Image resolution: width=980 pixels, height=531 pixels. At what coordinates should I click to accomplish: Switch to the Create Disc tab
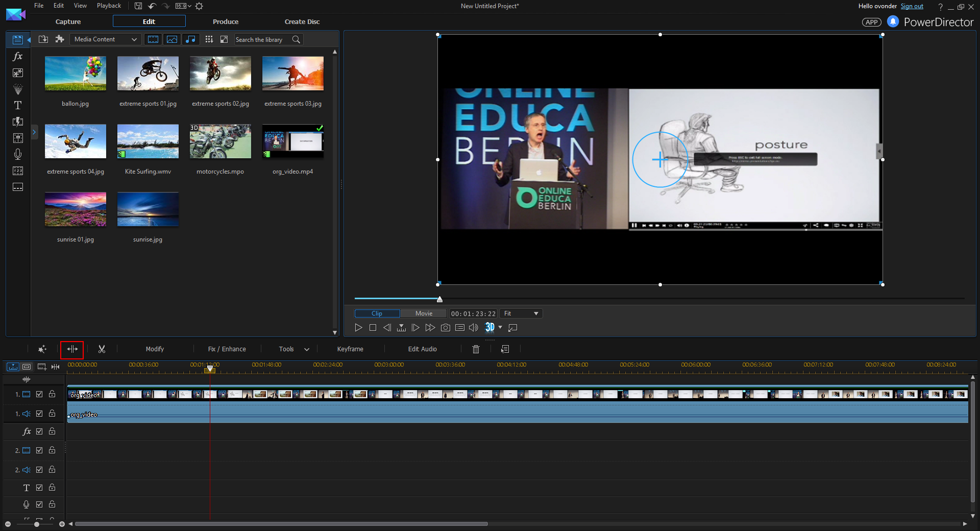302,21
